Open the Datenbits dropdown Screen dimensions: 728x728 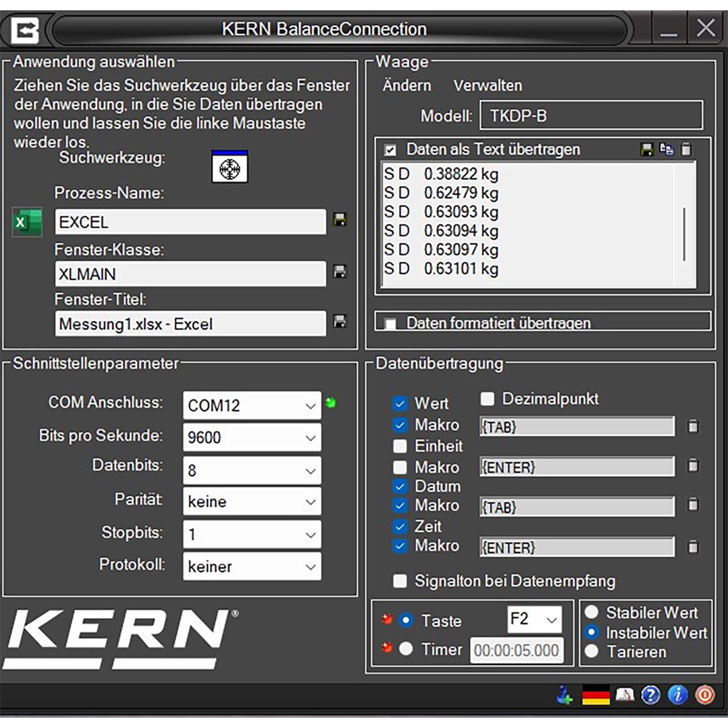[252, 470]
